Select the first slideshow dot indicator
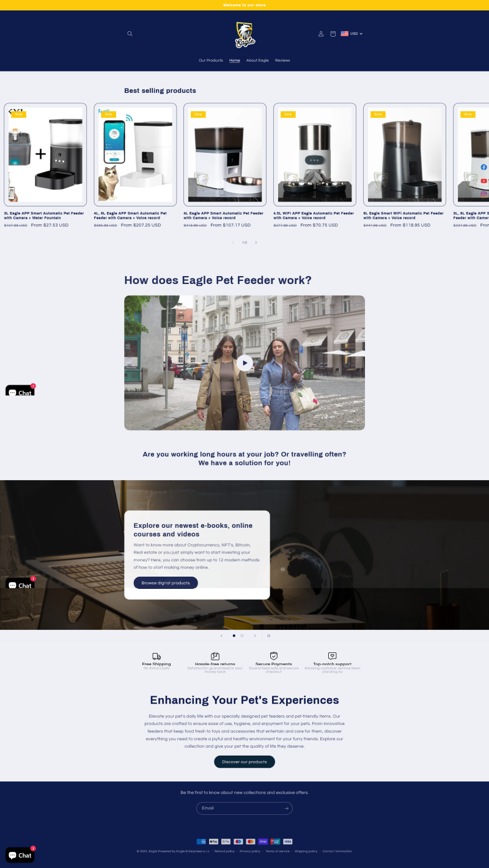 (x=234, y=635)
